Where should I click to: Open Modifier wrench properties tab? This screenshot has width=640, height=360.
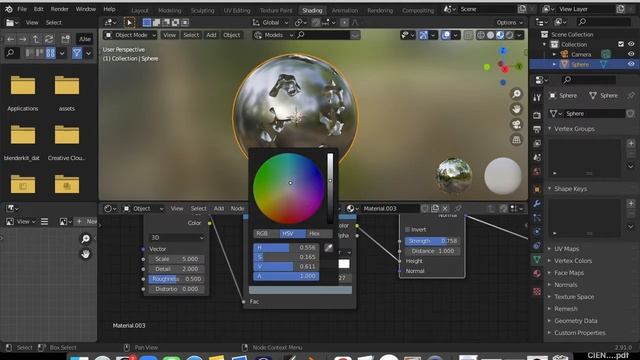[537, 203]
